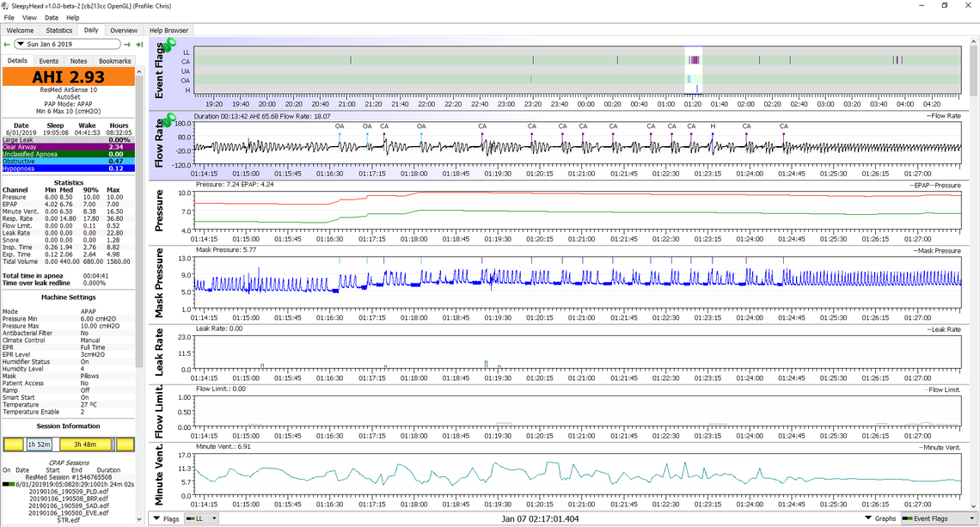Expand the Flags triangle at the bottom
980x527 pixels.
(156, 519)
